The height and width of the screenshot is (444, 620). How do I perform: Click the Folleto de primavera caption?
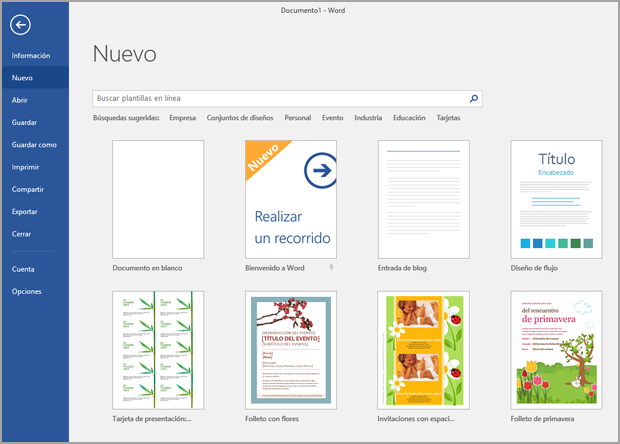[x=542, y=419]
